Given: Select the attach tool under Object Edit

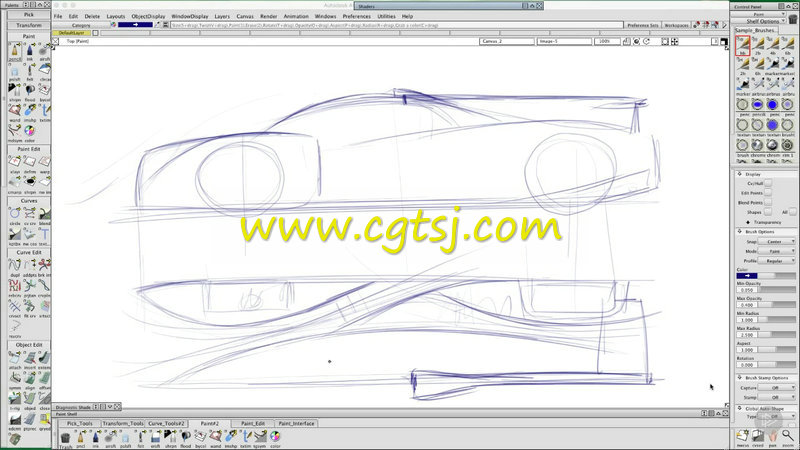Looking at the screenshot, I should (x=15, y=360).
